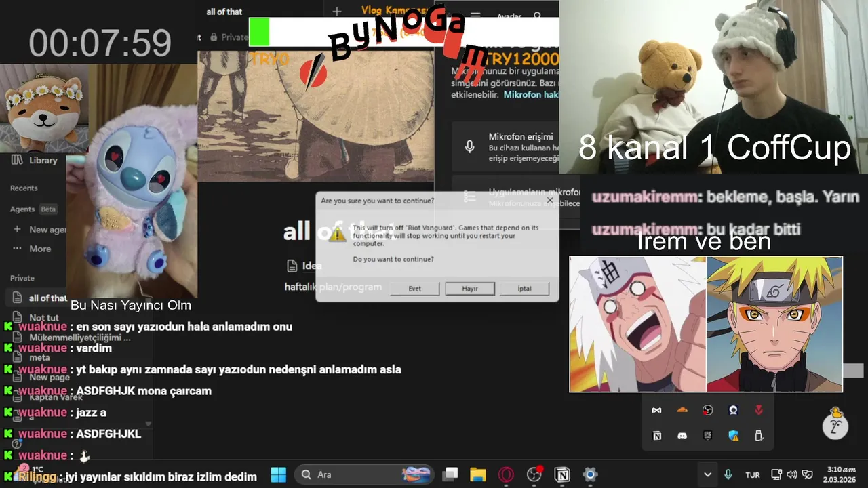The height and width of the screenshot is (488, 868).
Task: Click the Settings hamburger menu icon
Action: coord(476,16)
